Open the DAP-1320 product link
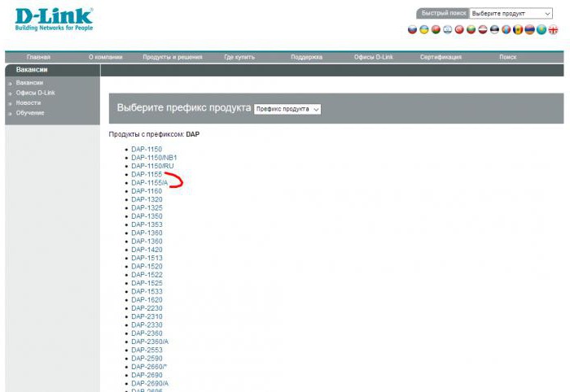Viewport: 570px width, 392px height. (x=147, y=199)
